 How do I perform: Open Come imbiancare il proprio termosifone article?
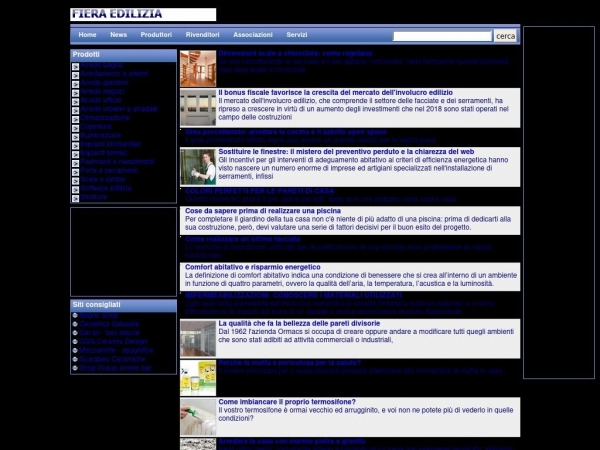click(x=287, y=402)
